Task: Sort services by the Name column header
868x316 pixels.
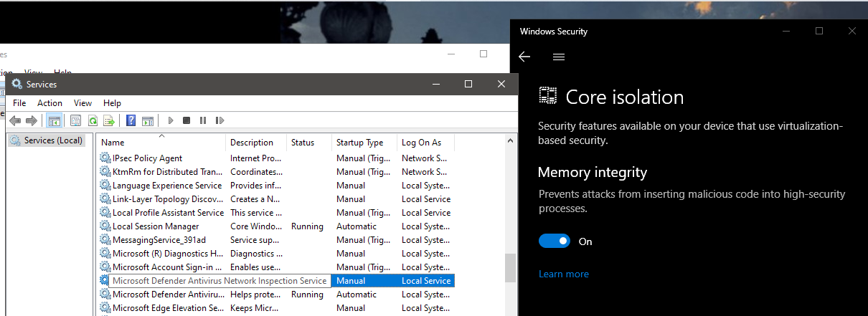Action: tap(161, 143)
